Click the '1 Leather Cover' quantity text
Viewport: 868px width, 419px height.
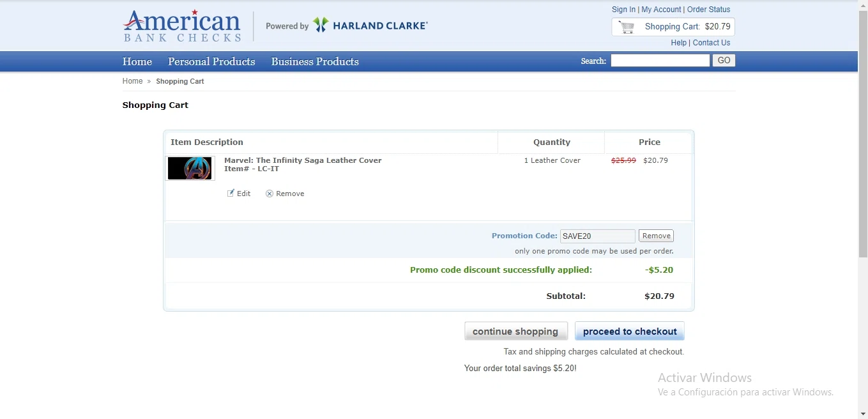click(x=552, y=160)
